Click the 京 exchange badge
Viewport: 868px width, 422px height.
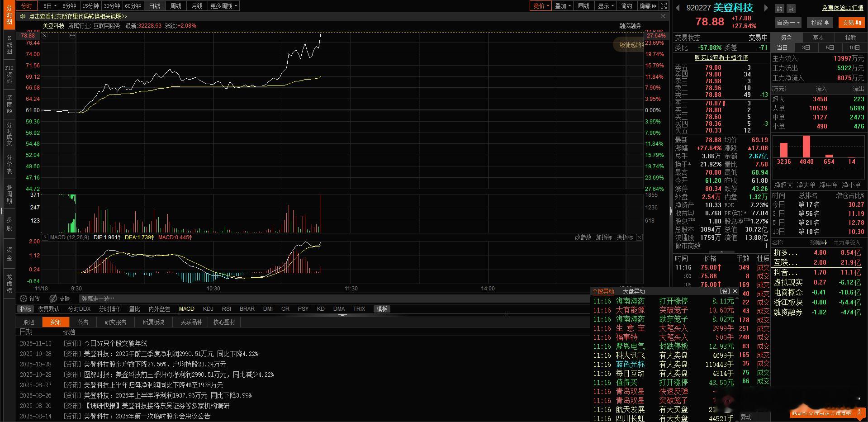pyautogui.click(x=791, y=9)
